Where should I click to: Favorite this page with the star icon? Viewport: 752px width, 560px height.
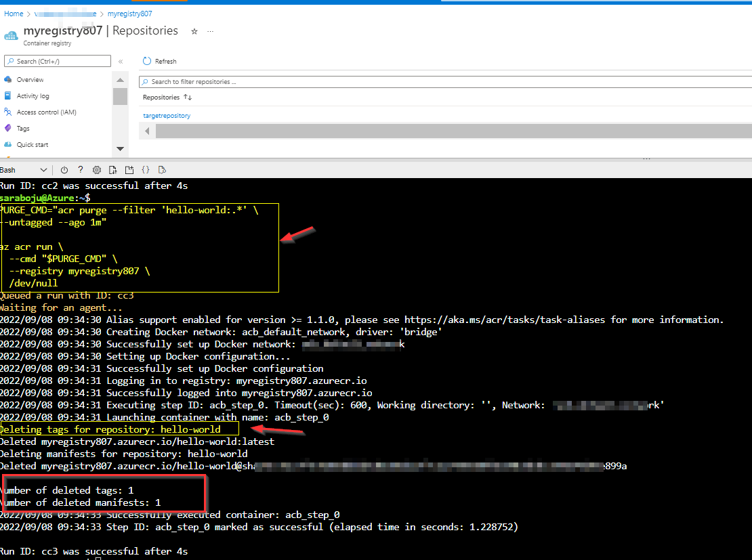[194, 32]
